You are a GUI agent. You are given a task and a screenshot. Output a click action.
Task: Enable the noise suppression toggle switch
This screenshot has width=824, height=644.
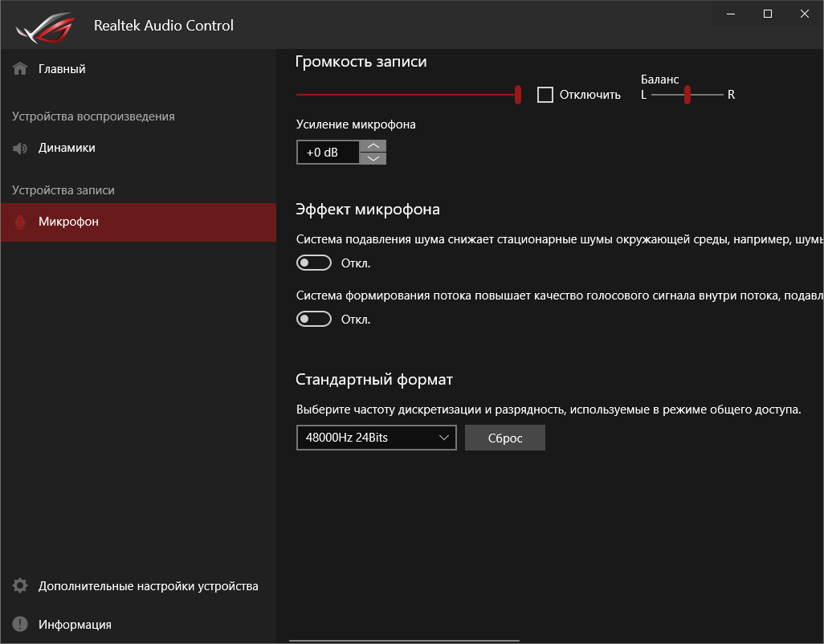pos(313,263)
